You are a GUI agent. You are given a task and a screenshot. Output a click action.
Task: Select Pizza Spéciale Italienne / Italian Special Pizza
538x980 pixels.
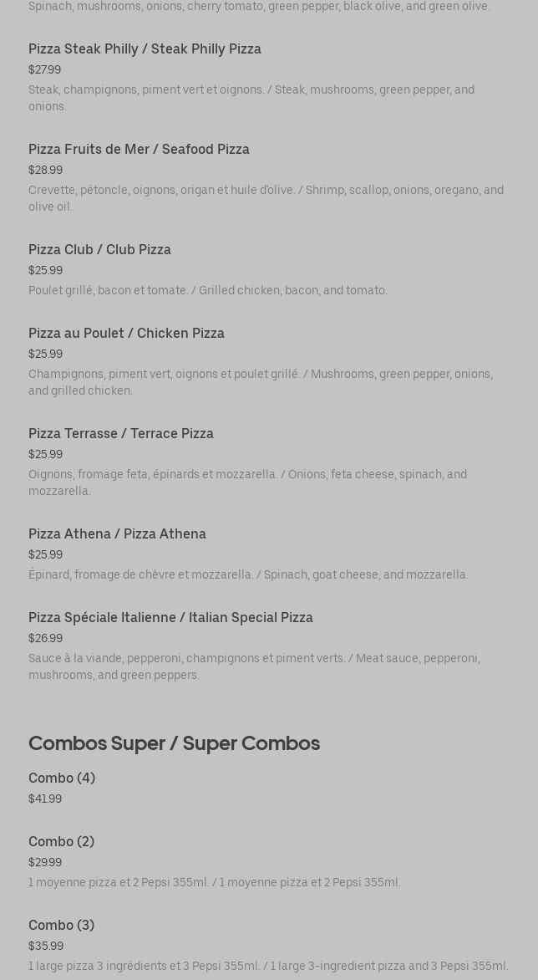click(x=170, y=618)
